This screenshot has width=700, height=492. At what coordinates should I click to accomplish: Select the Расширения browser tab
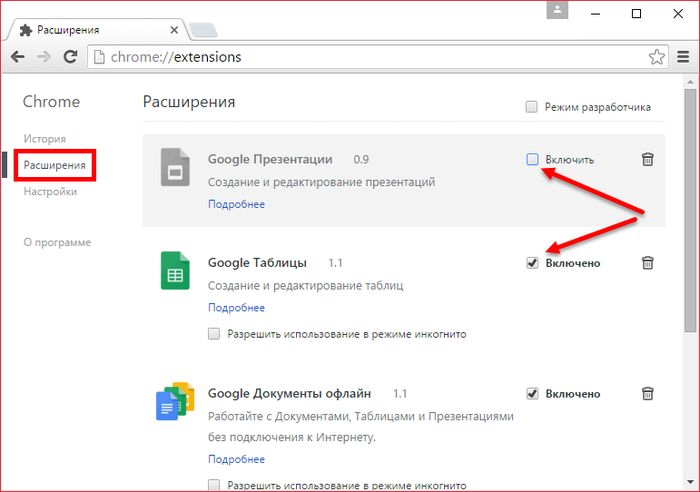(x=96, y=30)
